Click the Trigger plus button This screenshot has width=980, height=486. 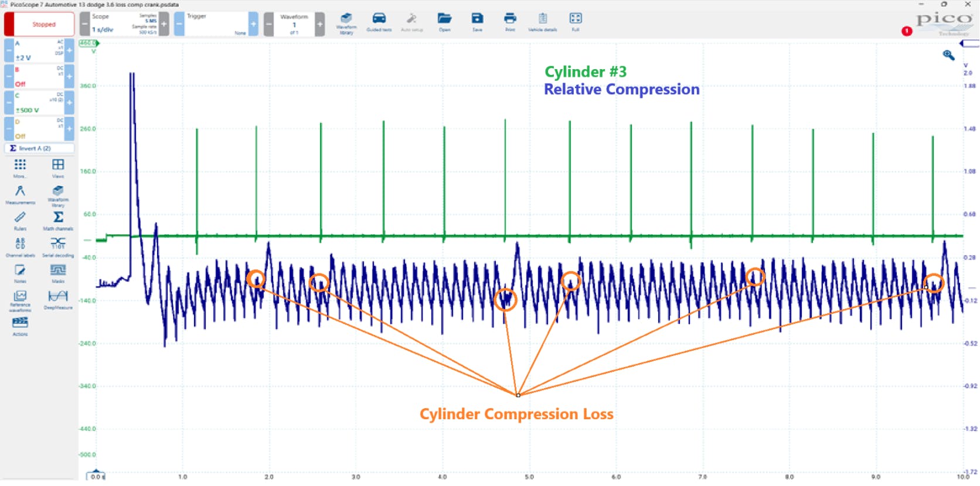tap(253, 24)
